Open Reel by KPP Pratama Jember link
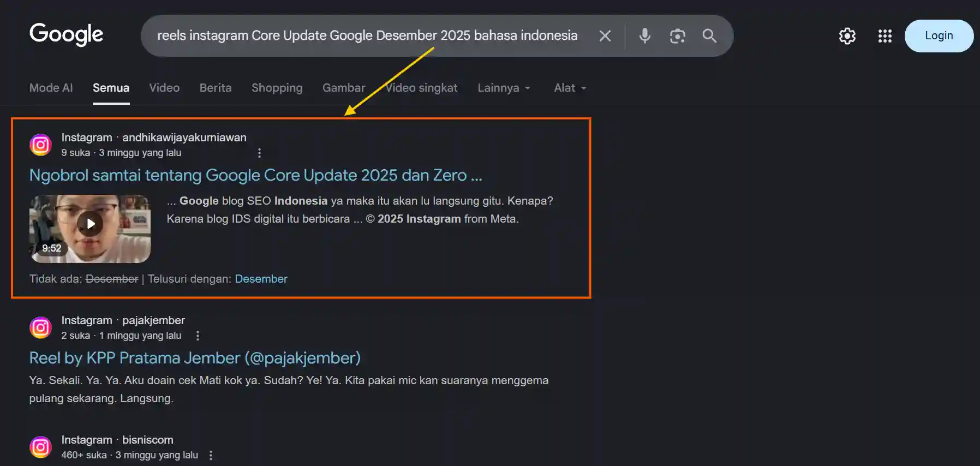Image resolution: width=980 pixels, height=466 pixels. click(195, 358)
